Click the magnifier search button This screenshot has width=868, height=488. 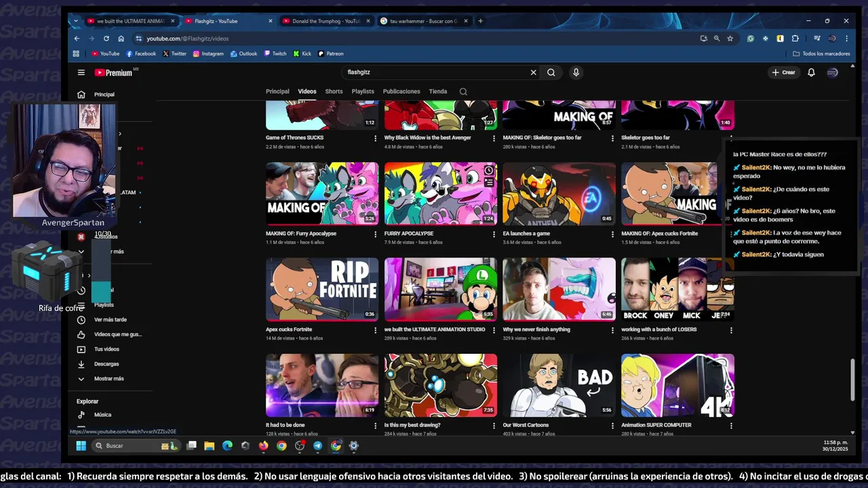click(x=551, y=73)
